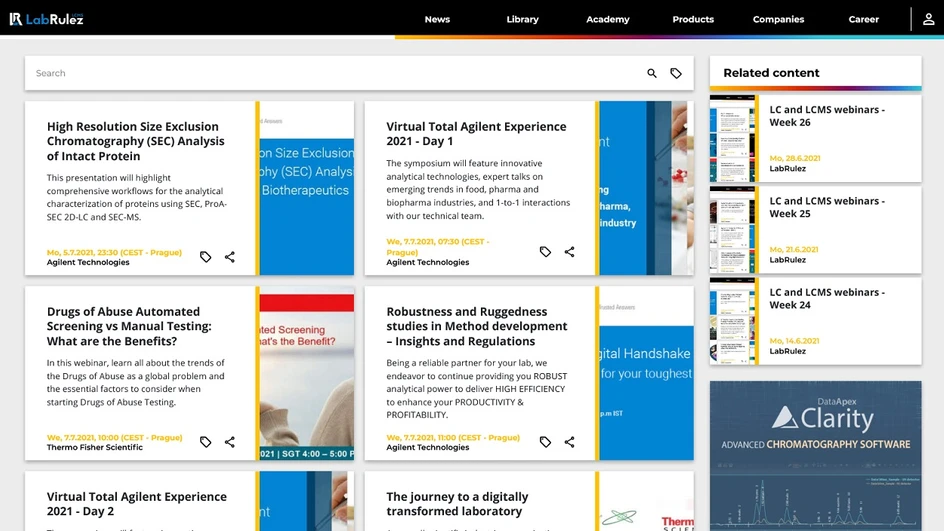
Task: Share Virtual Total Agilent Experience Day 1
Action: (570, 252)
